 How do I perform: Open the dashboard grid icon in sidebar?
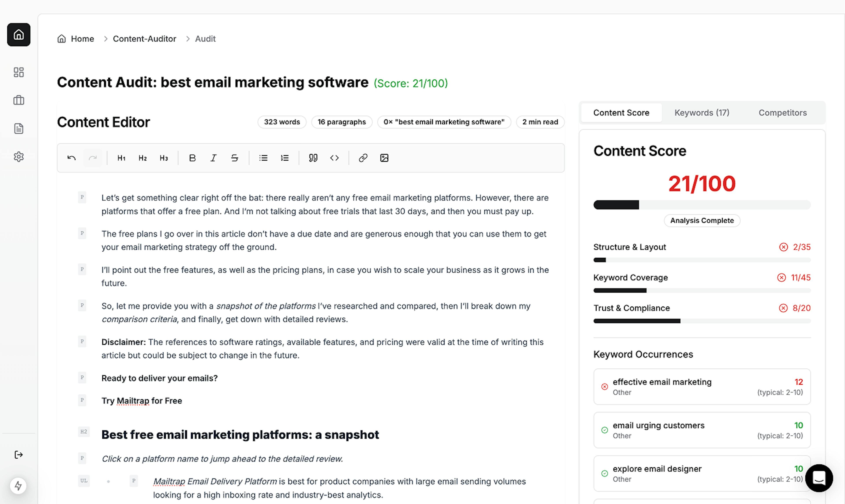click(x=19, y=72)
